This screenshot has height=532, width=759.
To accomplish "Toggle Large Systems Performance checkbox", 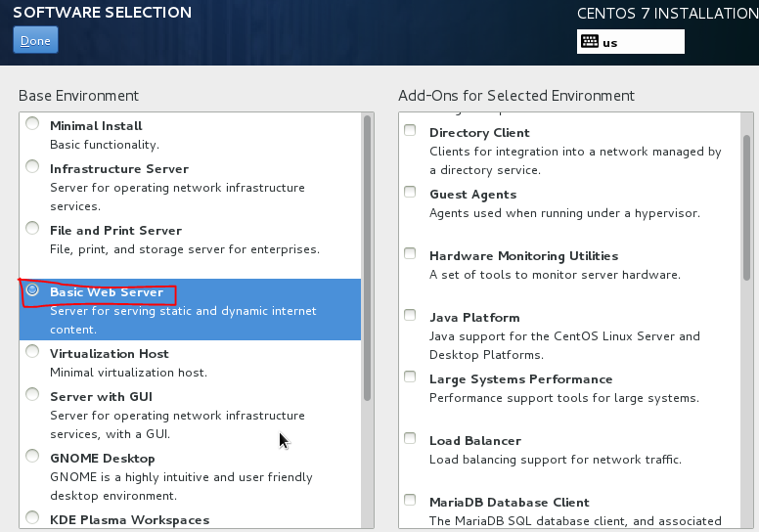I will point(410,377).
